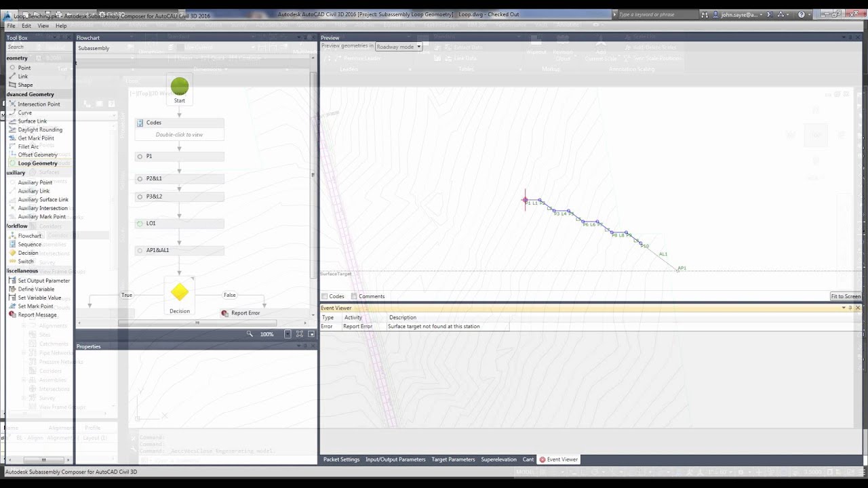Select the Auxiliary Surface Link tool
The image size is (868, 488).
(43, 200)
